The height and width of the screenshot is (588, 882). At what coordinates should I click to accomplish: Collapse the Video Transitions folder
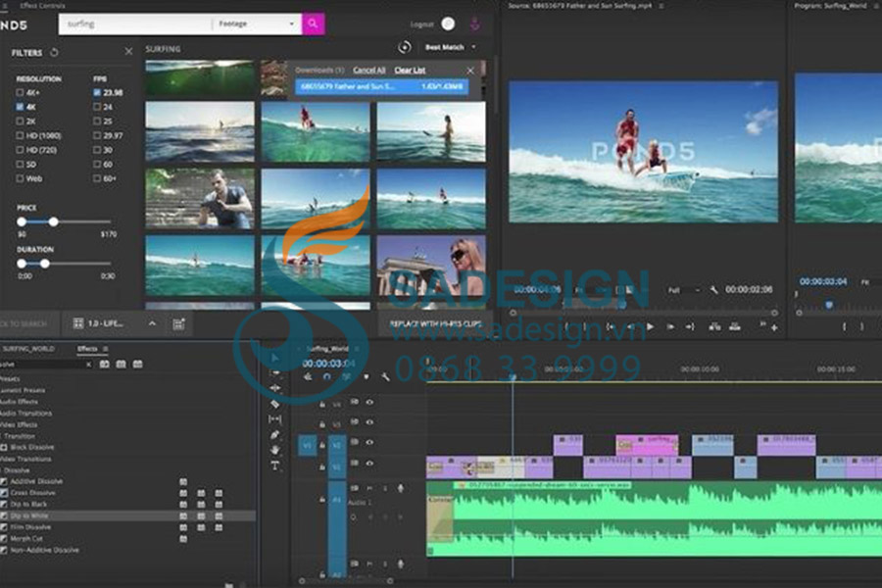24,460
